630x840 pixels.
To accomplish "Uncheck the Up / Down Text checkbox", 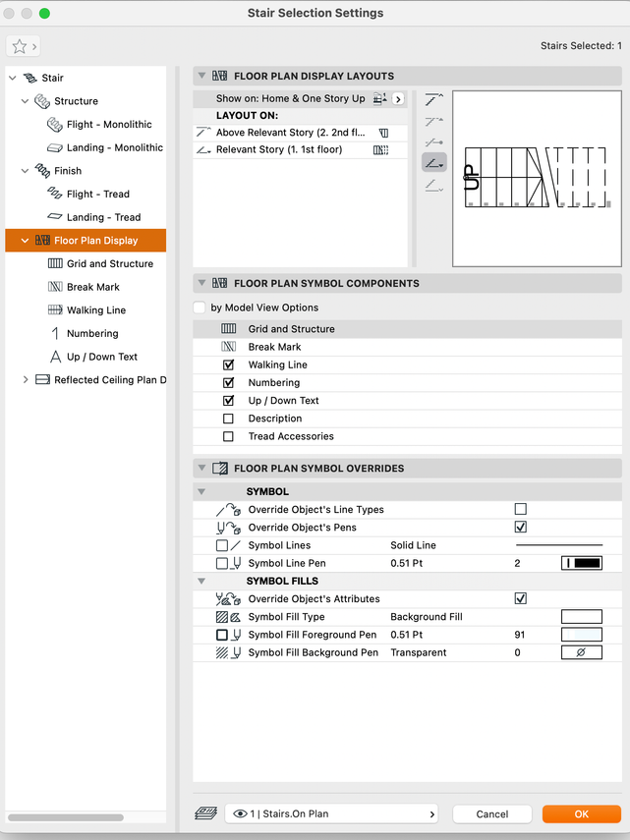I will 228,401.
